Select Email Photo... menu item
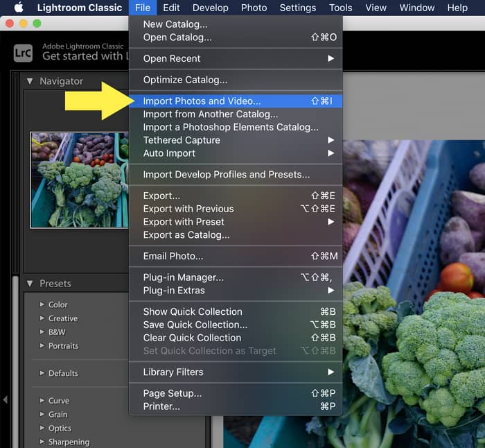 coord(236,256)
